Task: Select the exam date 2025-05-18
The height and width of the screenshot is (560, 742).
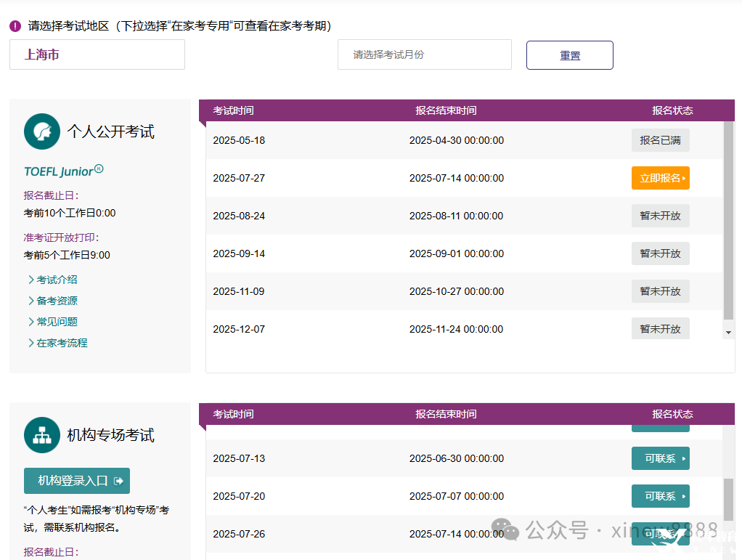Action: point(239,141)
